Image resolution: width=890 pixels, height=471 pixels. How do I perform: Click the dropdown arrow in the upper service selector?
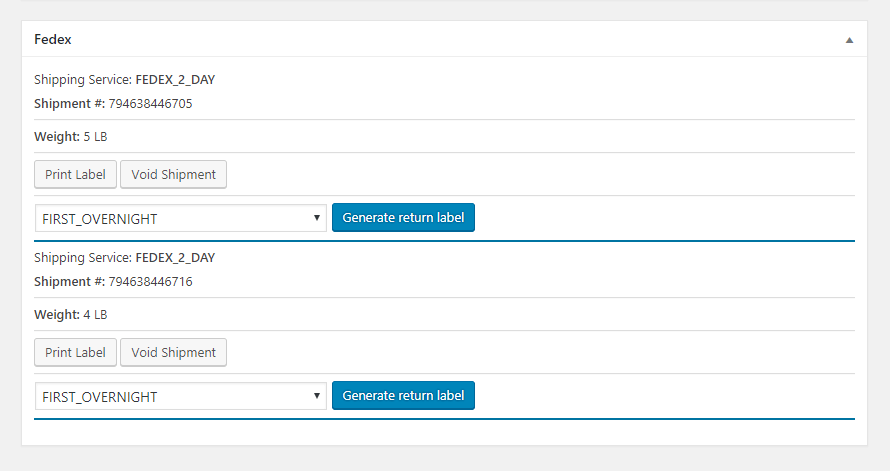317,218
